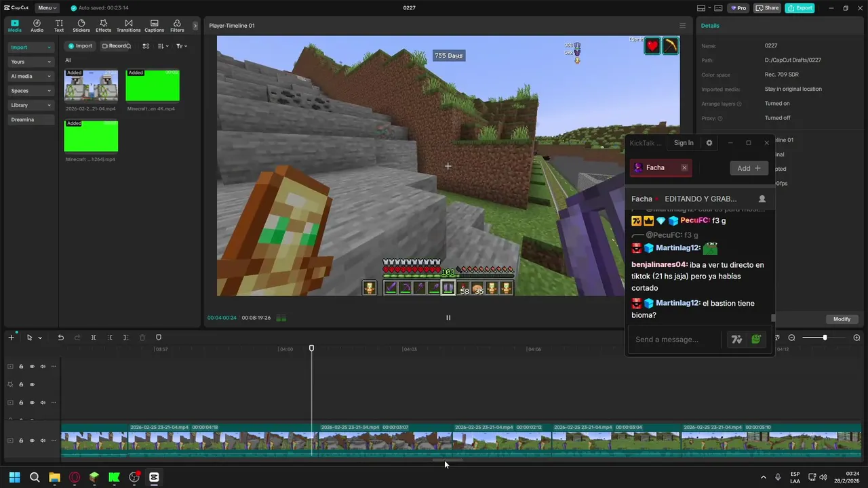Click Sign In in KickTalk window

tap(684, 143)
